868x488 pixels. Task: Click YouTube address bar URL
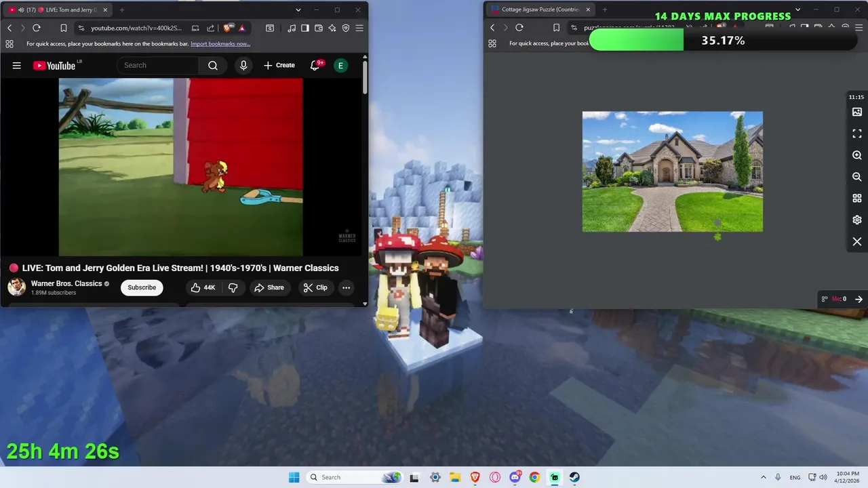pos(136,28)
